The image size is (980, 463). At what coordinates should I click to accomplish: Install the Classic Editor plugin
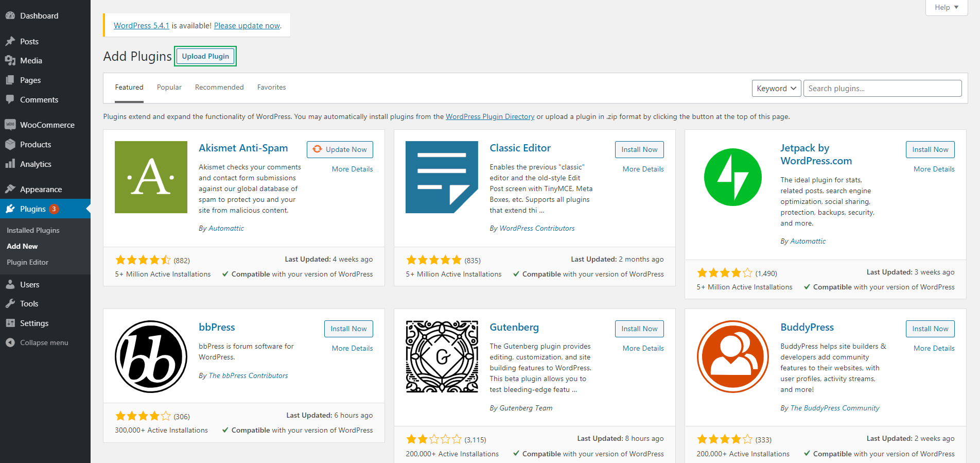coord(639,149)
